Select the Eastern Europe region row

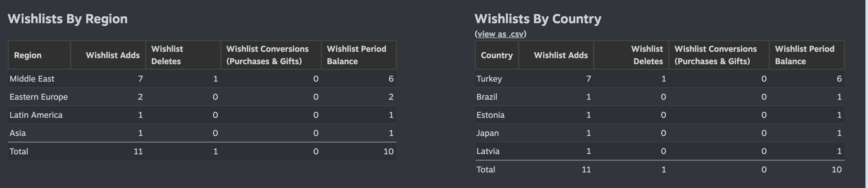click(x=202, y=97)
